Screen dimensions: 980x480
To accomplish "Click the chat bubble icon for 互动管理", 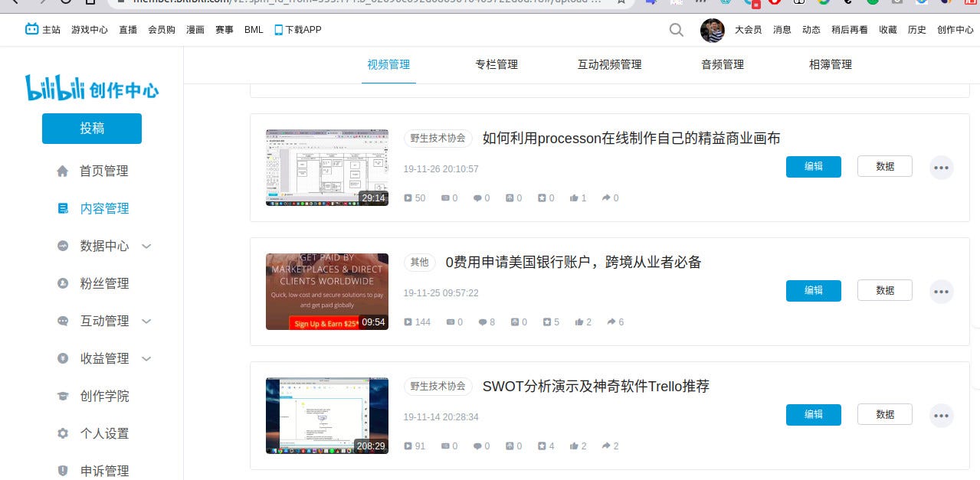I will (63, 321).
